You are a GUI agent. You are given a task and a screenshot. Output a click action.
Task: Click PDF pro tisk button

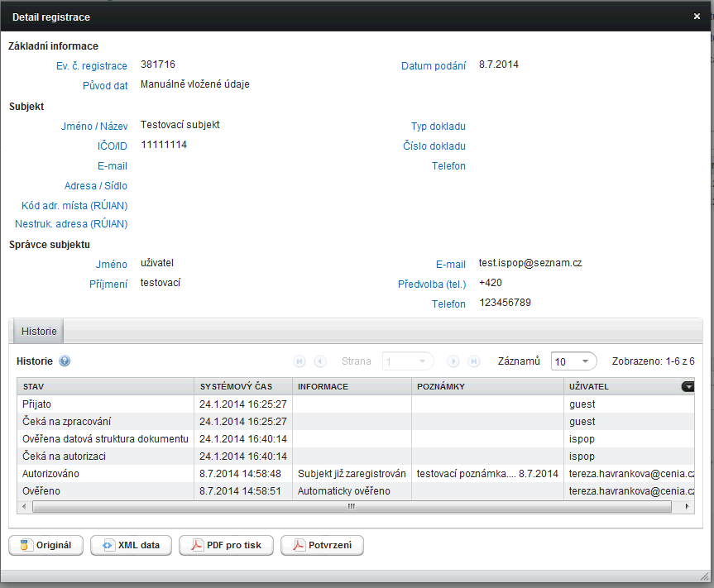[227, 545]
